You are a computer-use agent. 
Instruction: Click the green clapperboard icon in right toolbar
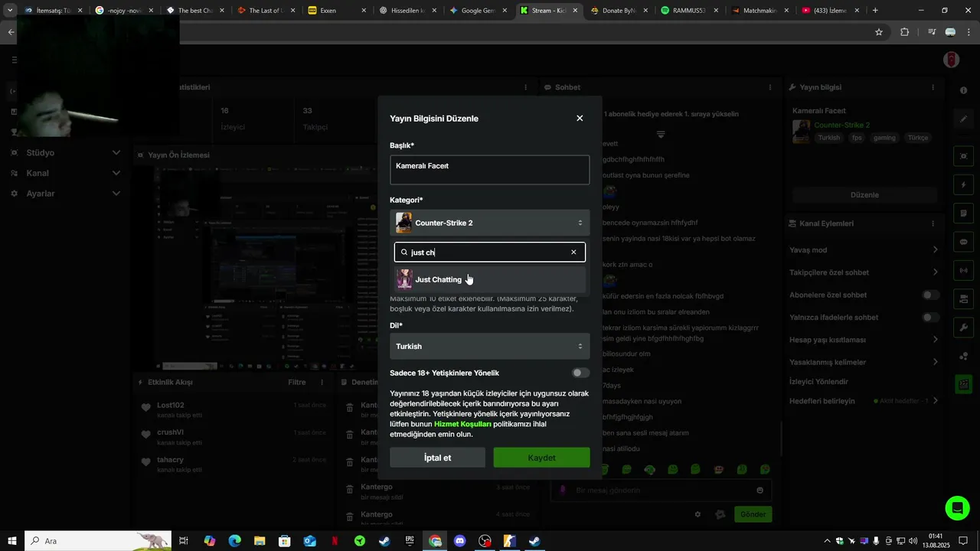pyautogui.click(x=963, y=384)
